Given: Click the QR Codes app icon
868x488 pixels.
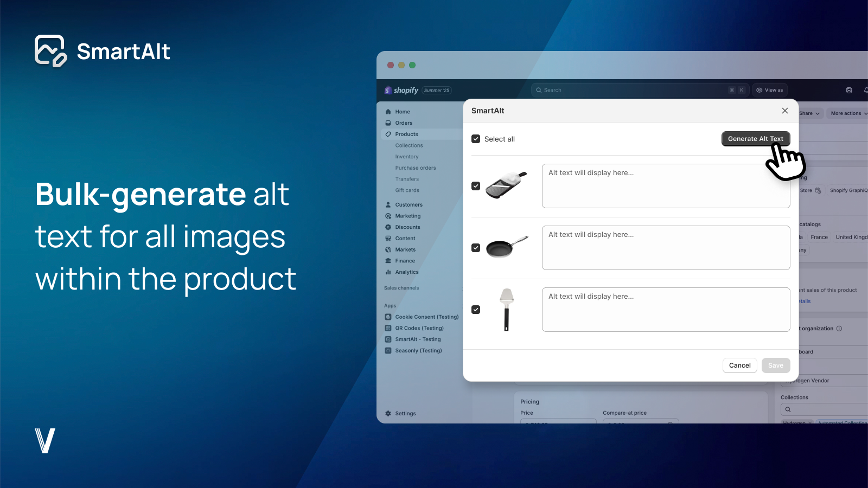Looking at the screenshot, I should point(388,328).
